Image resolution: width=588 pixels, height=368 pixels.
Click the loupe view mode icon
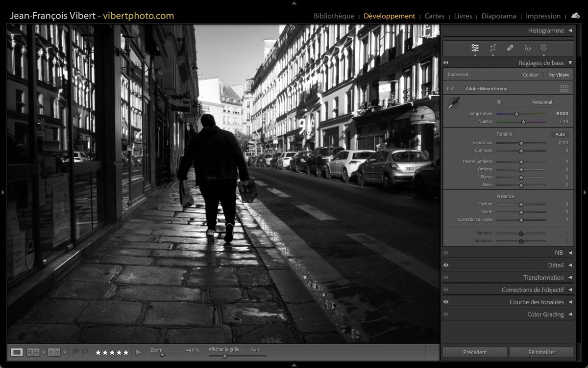coord(17,352)
